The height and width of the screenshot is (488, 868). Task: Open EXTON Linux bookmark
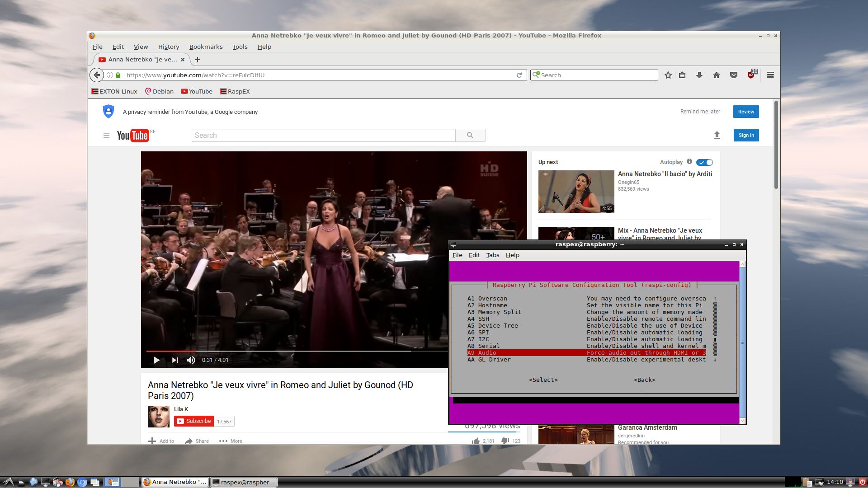point(114,91)
